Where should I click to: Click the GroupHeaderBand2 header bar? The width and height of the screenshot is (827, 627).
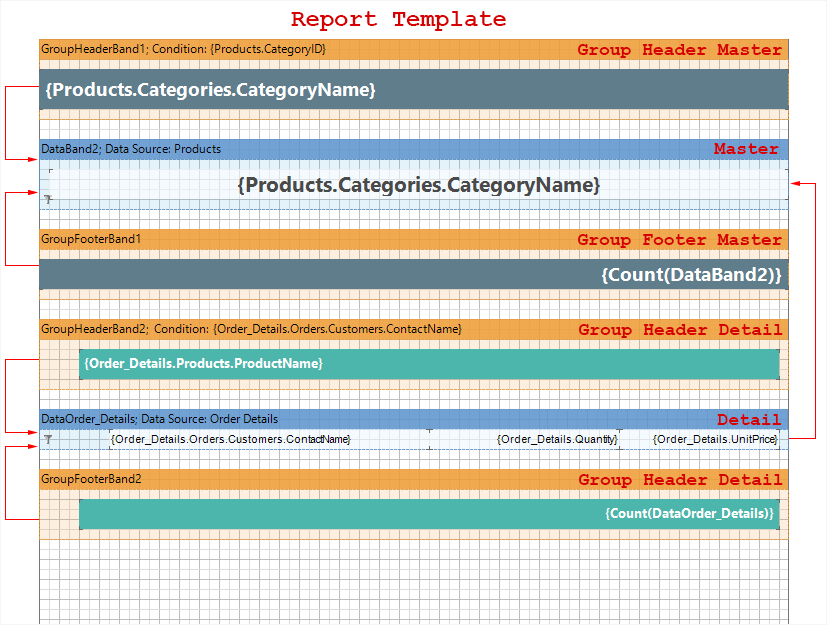[x=300, y=329]
